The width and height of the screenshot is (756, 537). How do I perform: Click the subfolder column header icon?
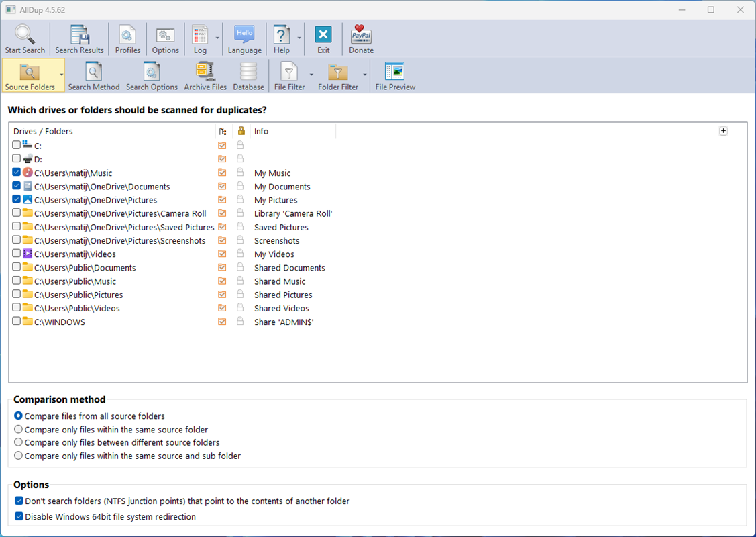coord(222,132)
